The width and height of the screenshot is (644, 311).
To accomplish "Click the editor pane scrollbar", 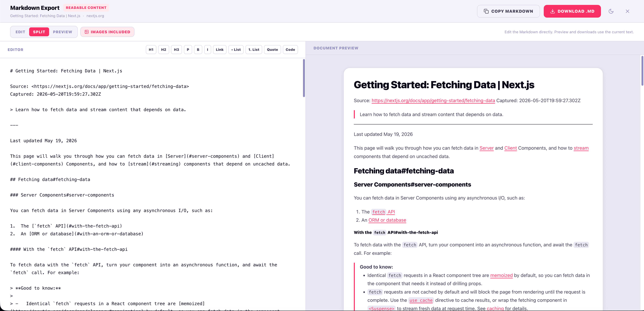I will pos(304,78).
